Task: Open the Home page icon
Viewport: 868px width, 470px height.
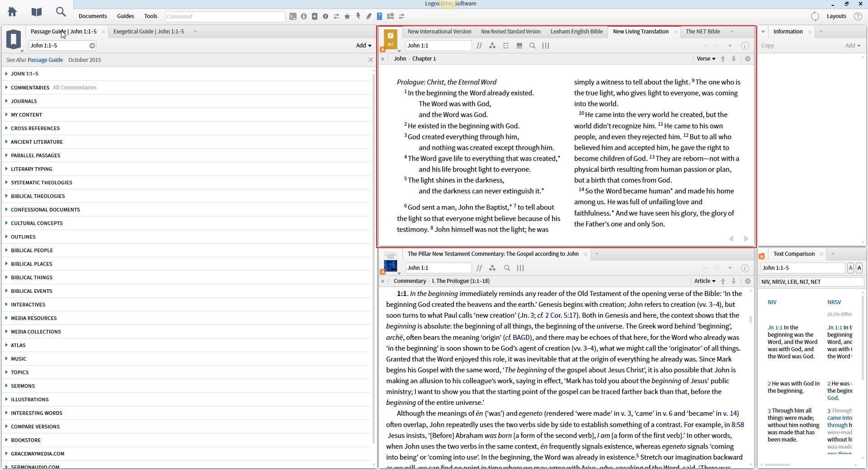Action: pos(12,12)
